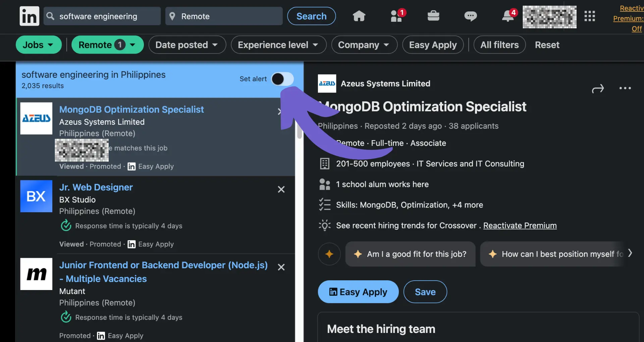Reset the search filters
The height and width of the screenshot is (342, 644).
pyautogui.click(x=547, y=45)
